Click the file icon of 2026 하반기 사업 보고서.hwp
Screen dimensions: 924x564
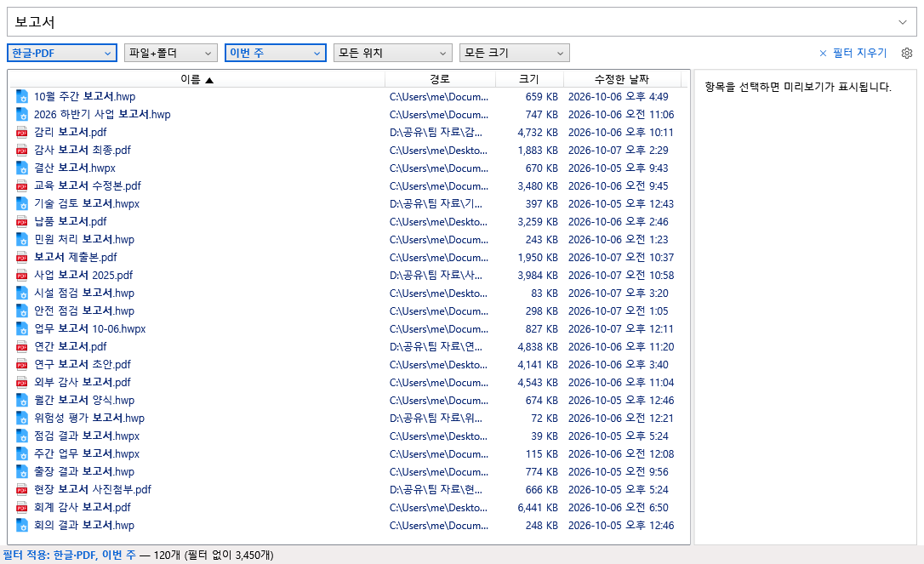pyautogui.click(x=22, y=114)
